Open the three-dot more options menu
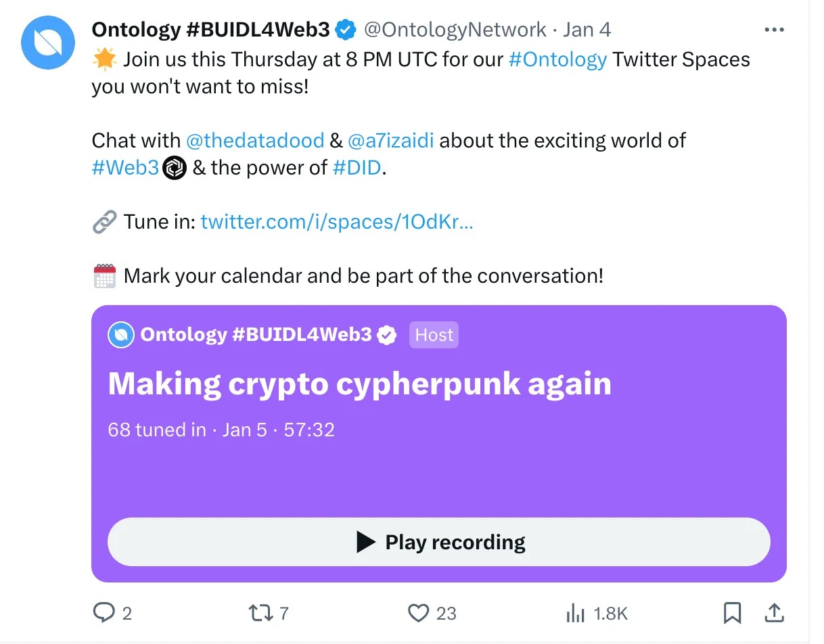 pos(774,30)
